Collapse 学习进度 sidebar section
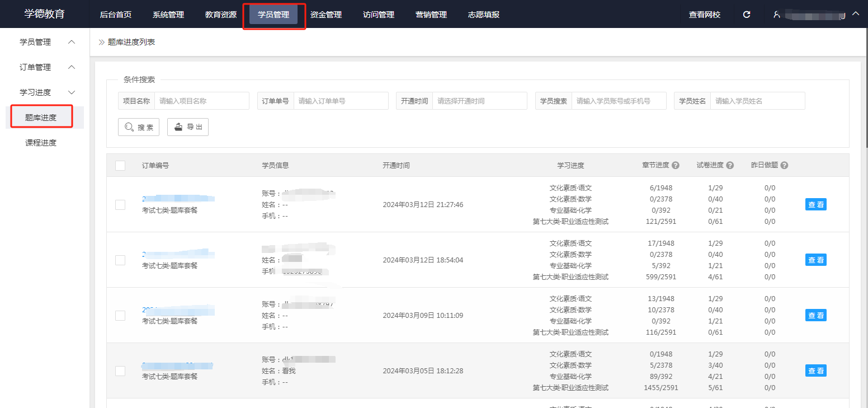Viewport: 868px width, 408px height. coord(71,92)
